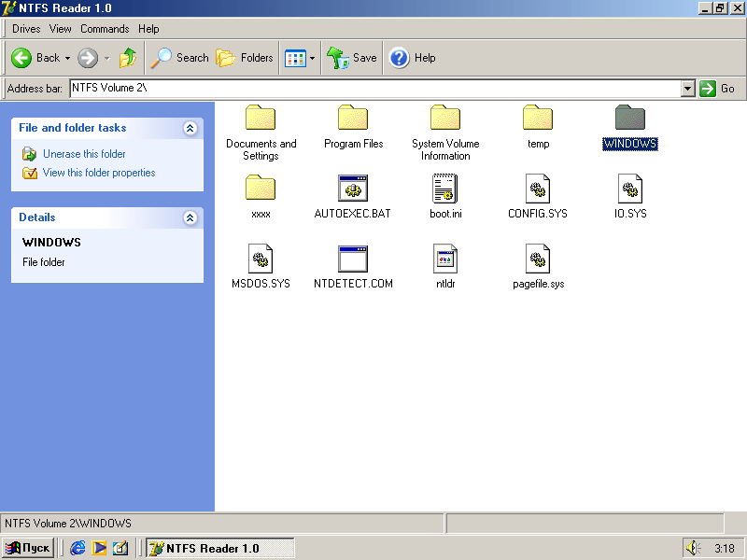Change view mode with the Views toolbar icon
The width and height of the screenshot is (747, 560).
click(297, 57)
